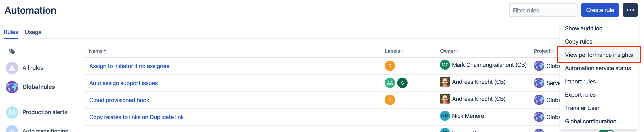Select the All rules Atlassian icon

pyautogui.click(x=12, y=68)
